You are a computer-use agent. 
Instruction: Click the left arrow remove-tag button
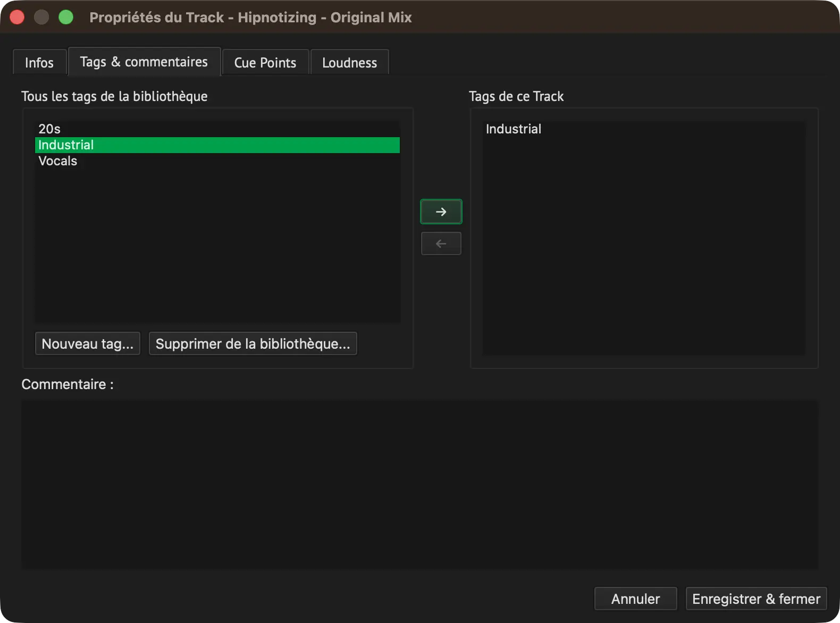(x=441, y=243)
